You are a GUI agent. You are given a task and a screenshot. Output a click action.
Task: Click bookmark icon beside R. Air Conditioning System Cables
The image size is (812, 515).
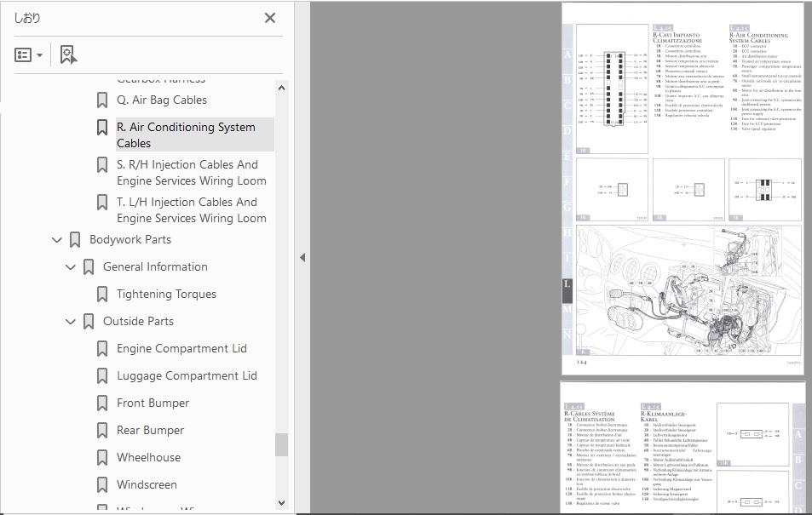102,128
